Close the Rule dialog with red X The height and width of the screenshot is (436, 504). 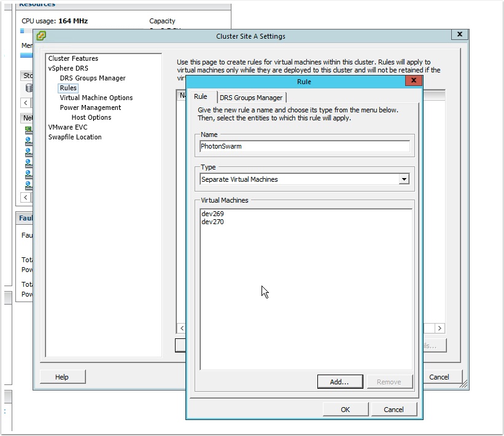pos(414,80)
